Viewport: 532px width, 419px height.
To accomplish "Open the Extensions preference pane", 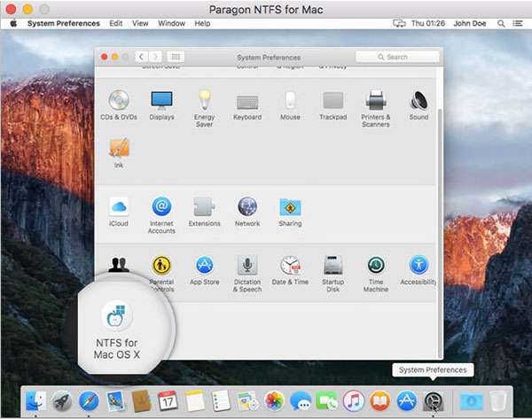I will pyautogui.click(x=205, y=212).
